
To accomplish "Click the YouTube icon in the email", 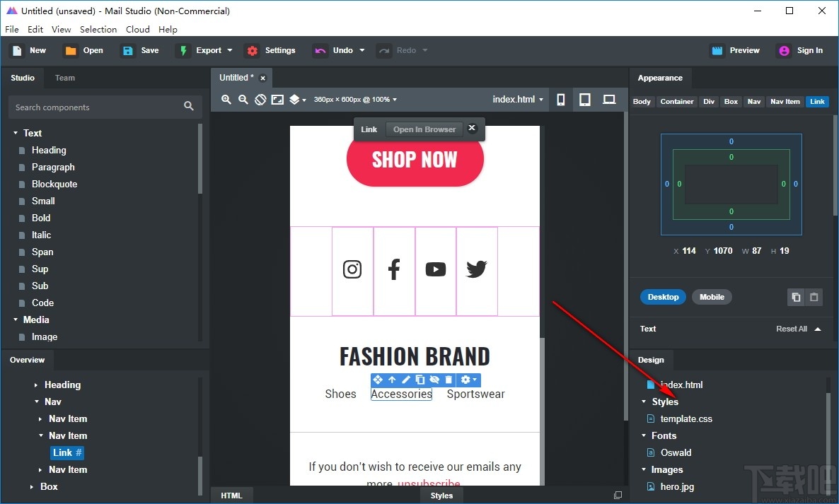I will pos(436,269).
